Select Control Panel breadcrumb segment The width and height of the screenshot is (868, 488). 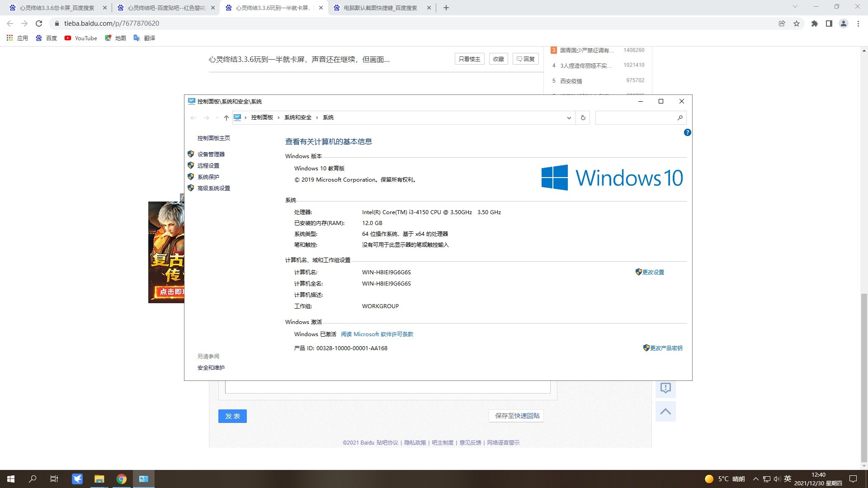(x=262, y=117)
